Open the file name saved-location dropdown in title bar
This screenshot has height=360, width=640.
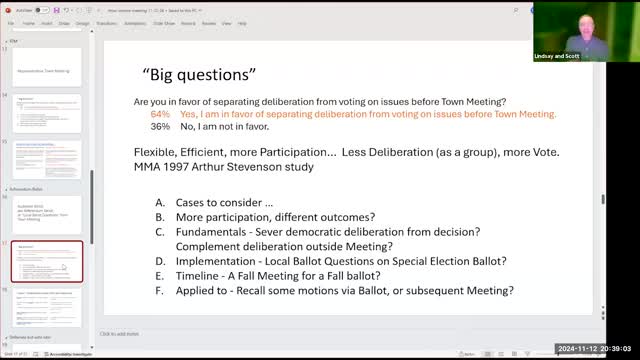[x=201, y=10]
